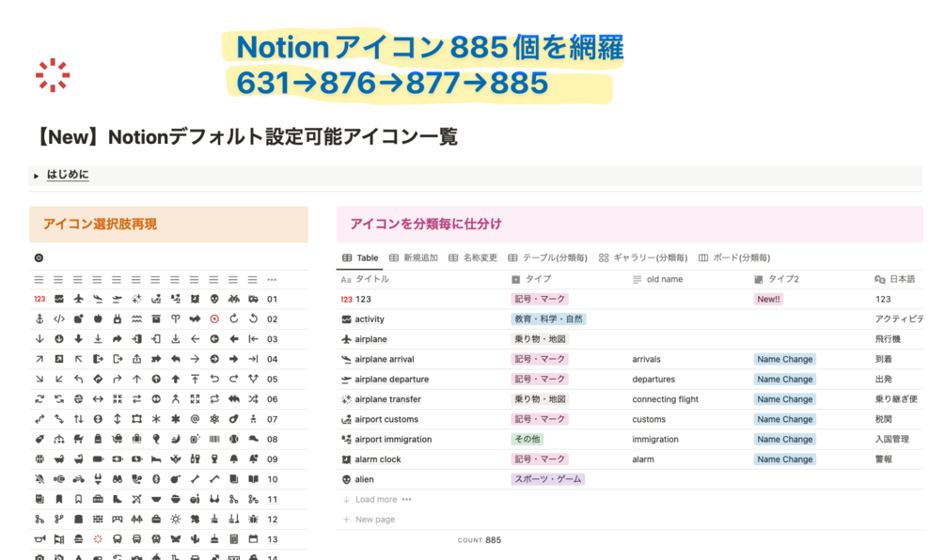
Task: Click the boot icon in row 11
Action: [x=118, y=499]
